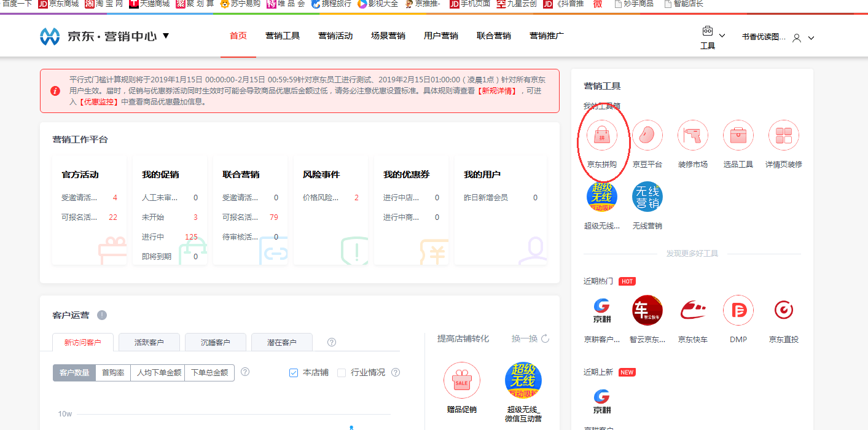The height and width of the screenshot is (430, 868).
Task: Open the 天猫商城 browser bookmark
Action: pyautogui.click(x=149, y=4)
